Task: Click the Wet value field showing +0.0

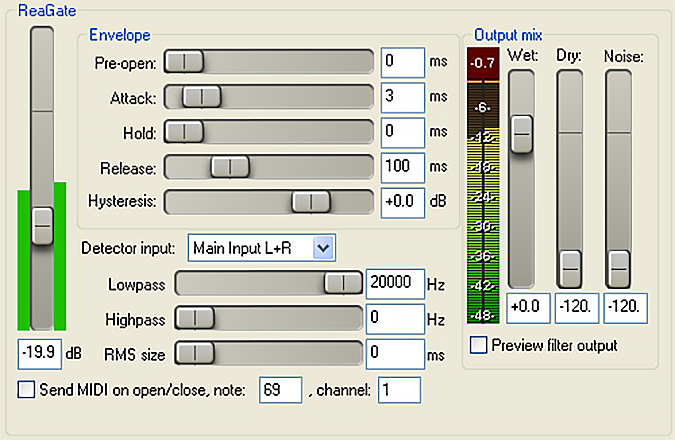Action: 528,308
